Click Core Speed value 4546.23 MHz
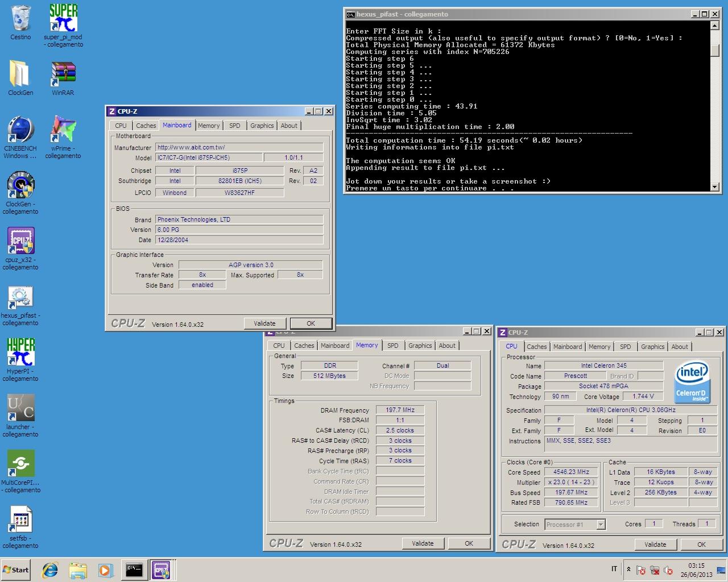This screenshot has height=582, width=728. (571, 472)
